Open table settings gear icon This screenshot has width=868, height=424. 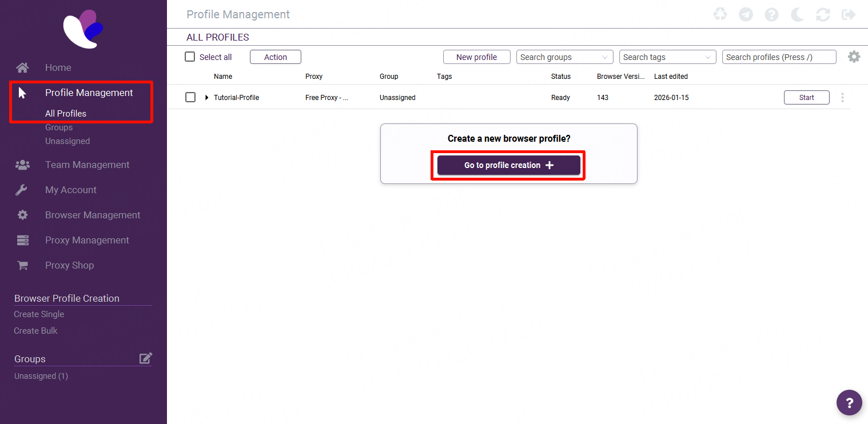click(x=854, y=57)
